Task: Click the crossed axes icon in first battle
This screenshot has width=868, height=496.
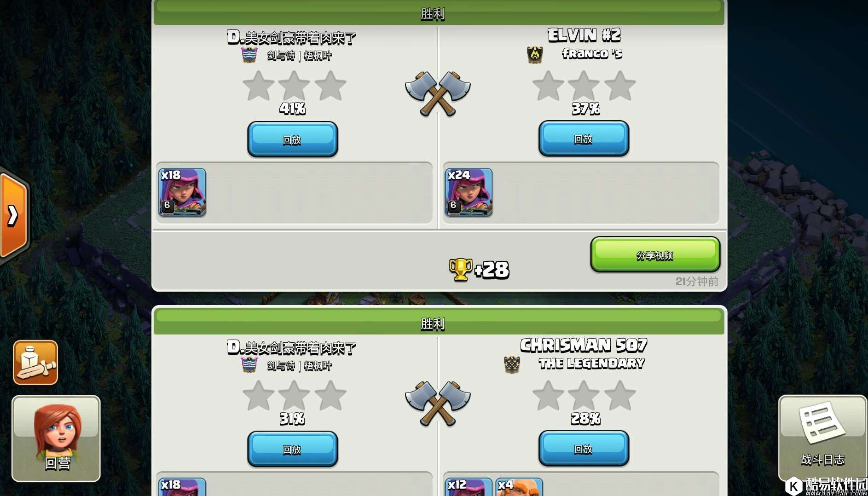Action: 438,94
